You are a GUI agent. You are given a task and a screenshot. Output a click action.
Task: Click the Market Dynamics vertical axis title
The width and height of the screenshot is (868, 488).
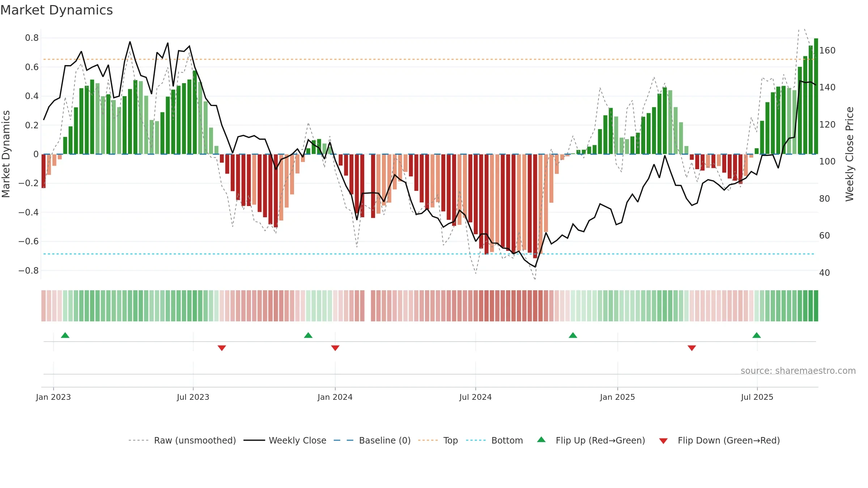click(x=6, y=154)
